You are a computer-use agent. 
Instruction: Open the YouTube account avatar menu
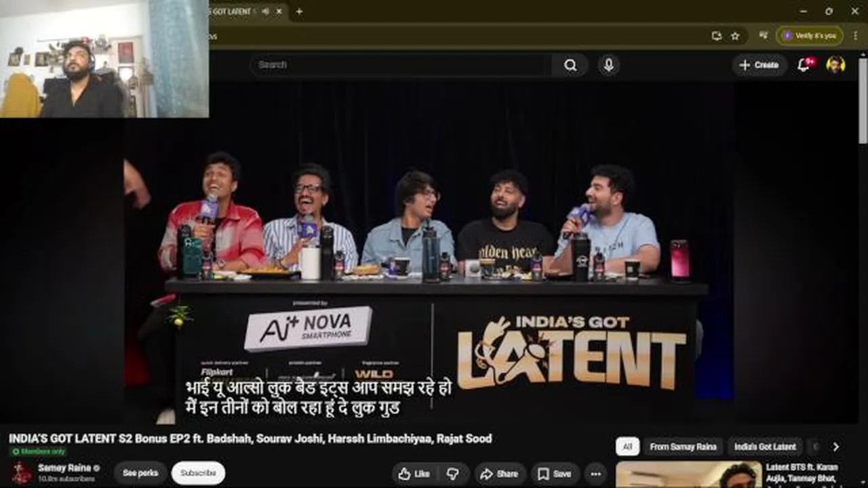835,65
